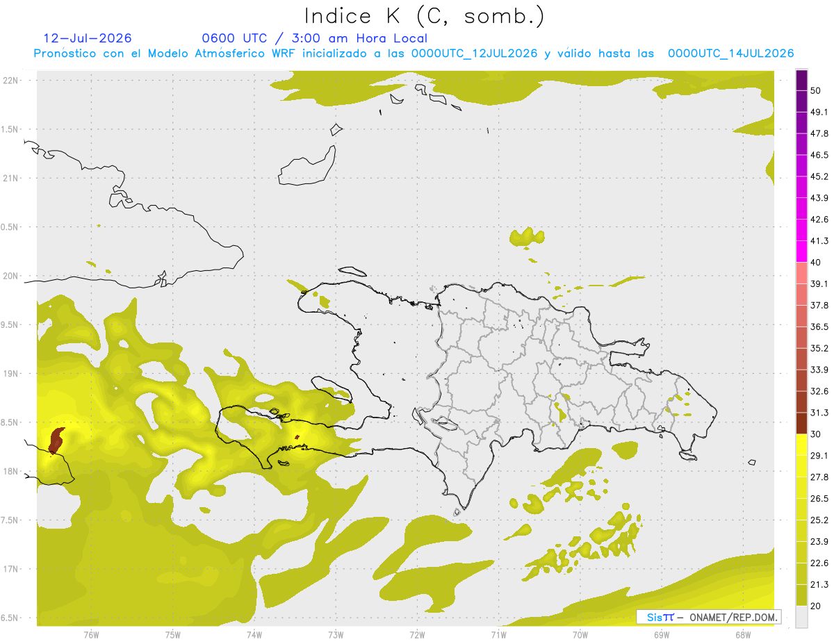Click the '20N' latitude label
Image resolution: width=834 pixels, height=644 pixels.
click(11, 276)
